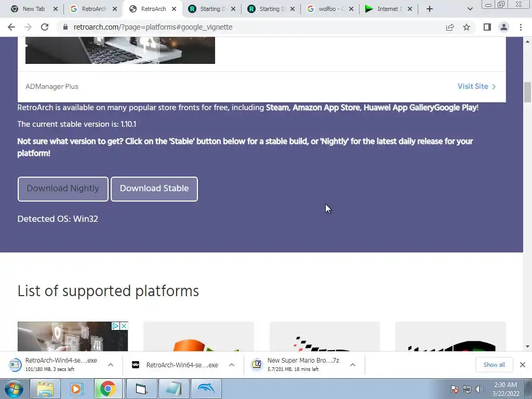
Task: Click the Chrome taskbar icon
Action: coord(108,389)
